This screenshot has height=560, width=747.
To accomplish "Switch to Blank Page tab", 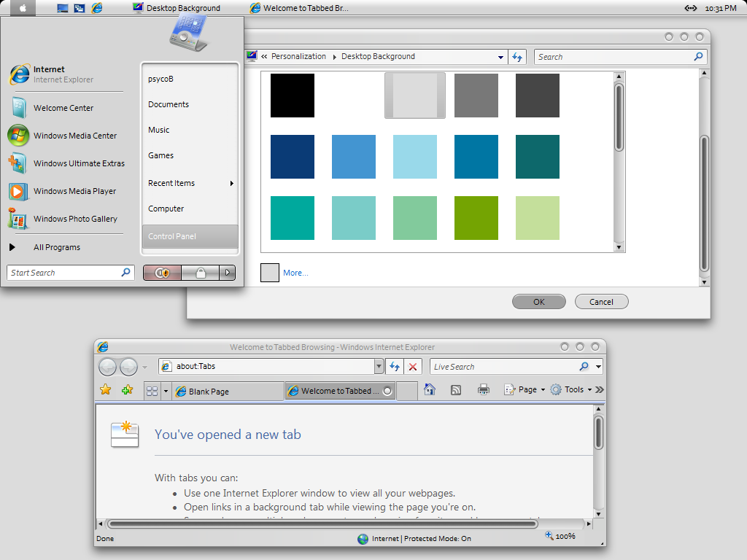I will pyautogui.click(x=228, y=392).
